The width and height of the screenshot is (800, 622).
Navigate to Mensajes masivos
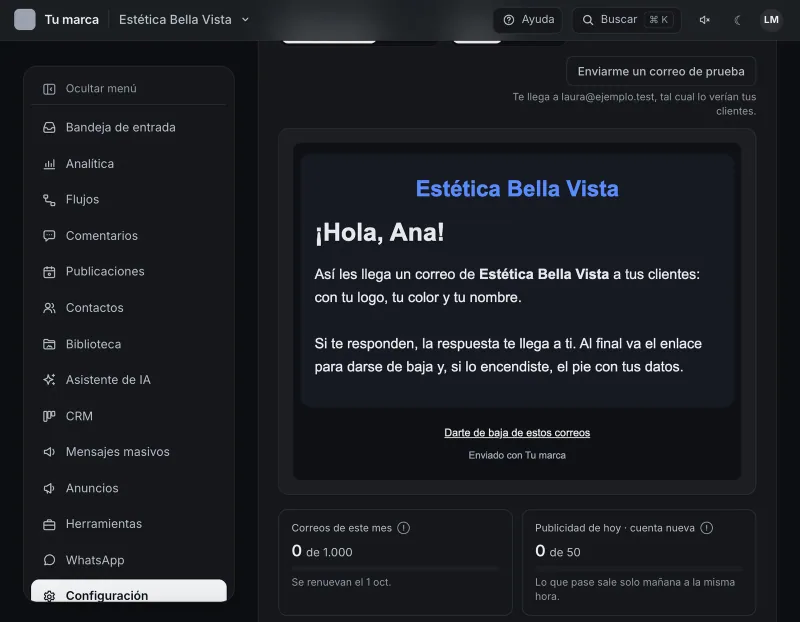coord(129,452)
